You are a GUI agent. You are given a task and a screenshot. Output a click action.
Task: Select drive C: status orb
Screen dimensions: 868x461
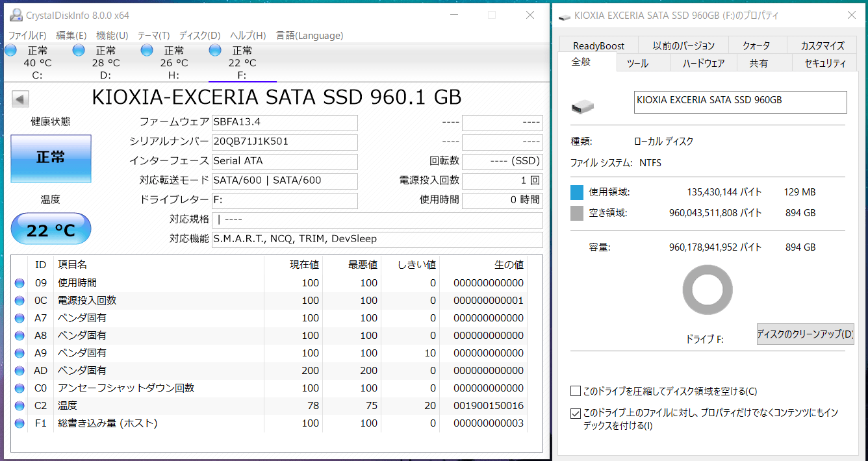click(11, 50)
